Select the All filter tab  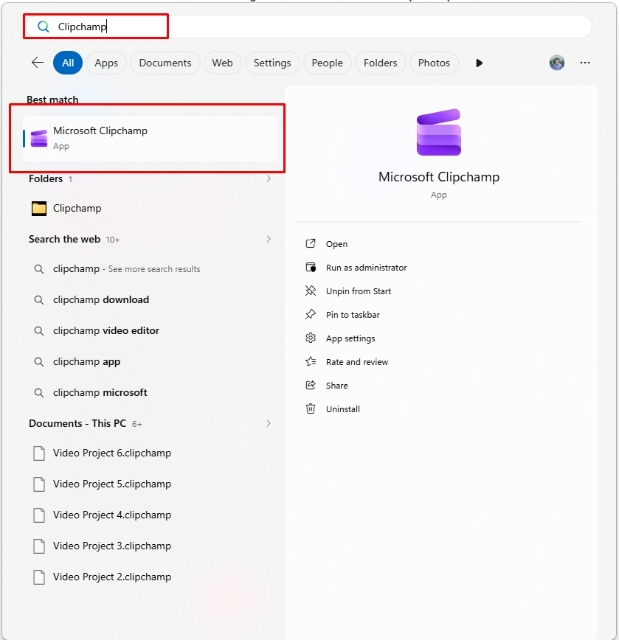point(68,63)
